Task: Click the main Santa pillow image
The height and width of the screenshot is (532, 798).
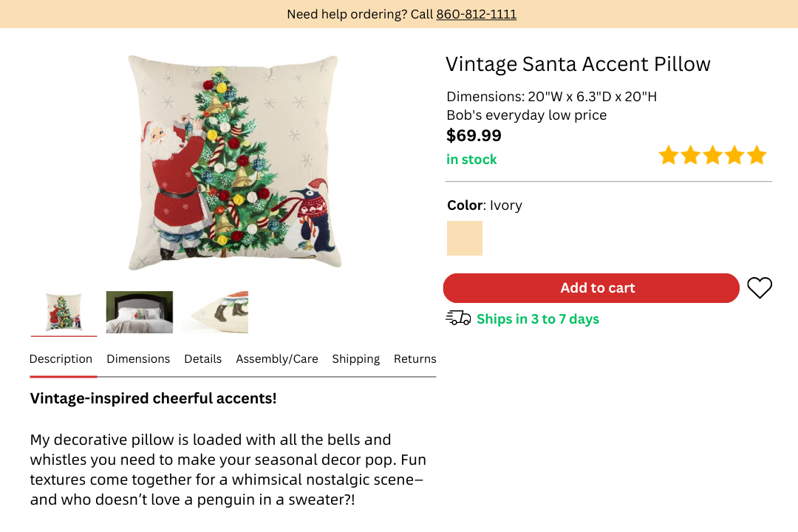Action: (233, 163)
